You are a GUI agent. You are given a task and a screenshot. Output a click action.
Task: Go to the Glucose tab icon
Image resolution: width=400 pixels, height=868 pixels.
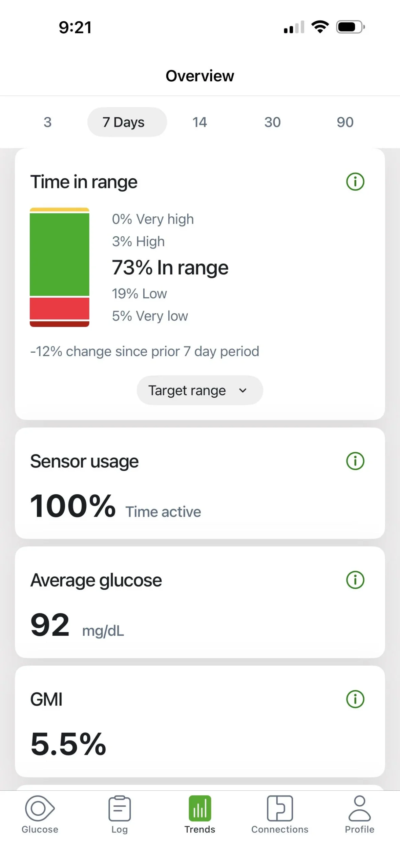pyautogui.click(x=40, y=808)
